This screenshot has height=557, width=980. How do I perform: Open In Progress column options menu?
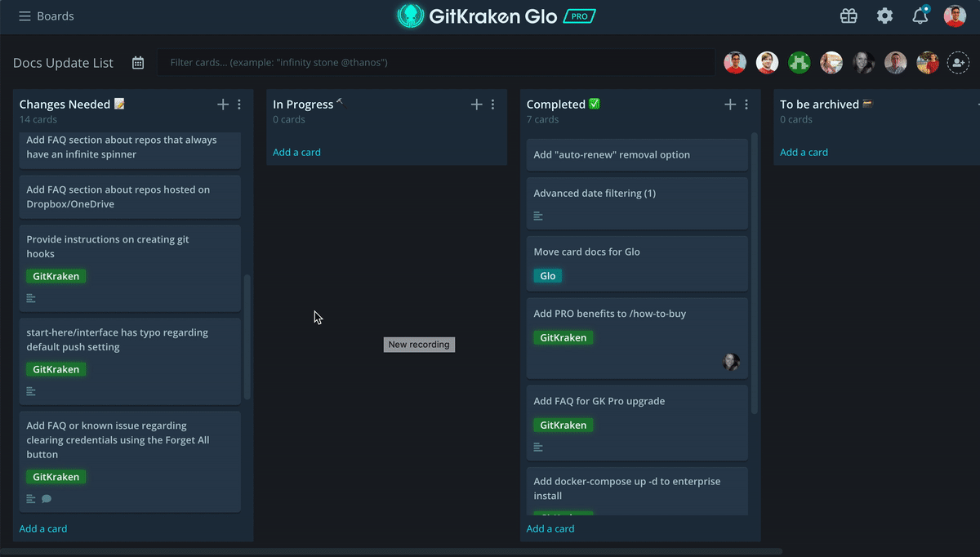click(x=492, y=105)
